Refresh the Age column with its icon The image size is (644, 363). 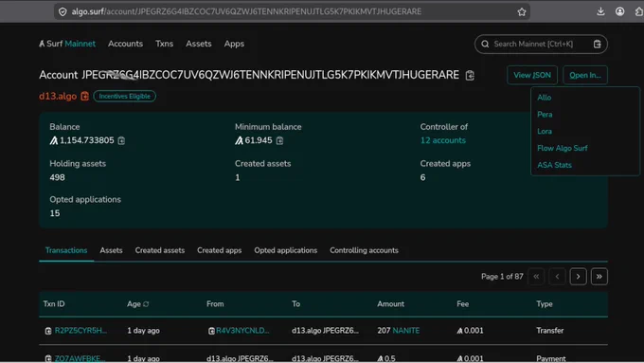coord(146,304)
